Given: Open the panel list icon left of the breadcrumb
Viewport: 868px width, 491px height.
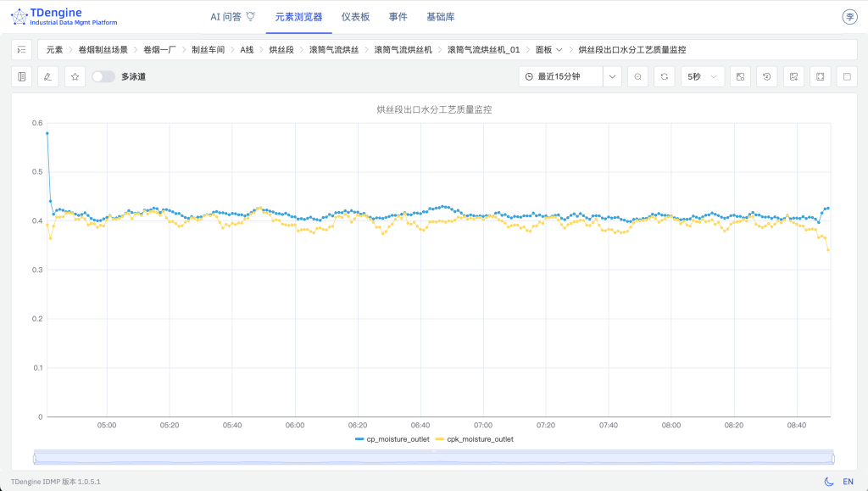Looking at the screenshot, I should point(21,49).
